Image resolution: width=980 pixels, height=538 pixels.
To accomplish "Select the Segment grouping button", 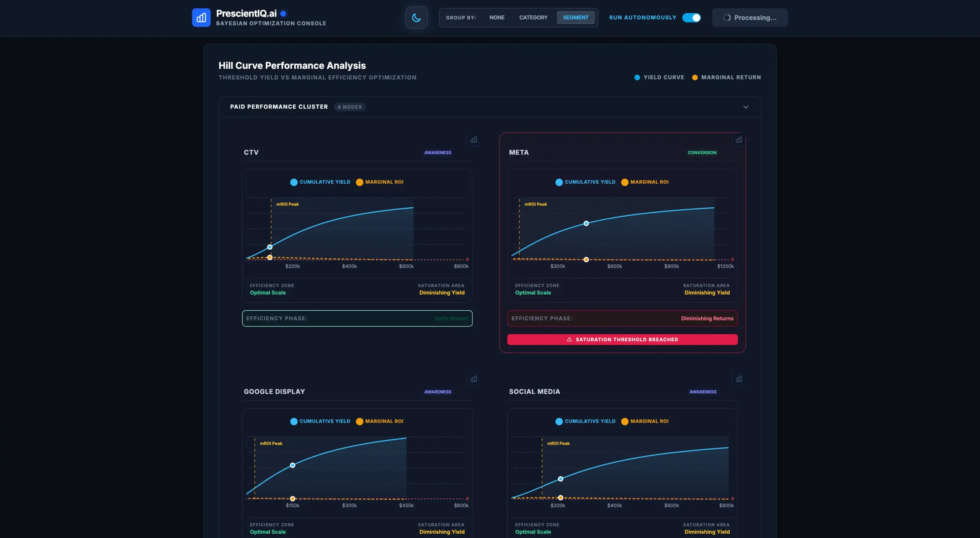I will [x=575, y=18].
